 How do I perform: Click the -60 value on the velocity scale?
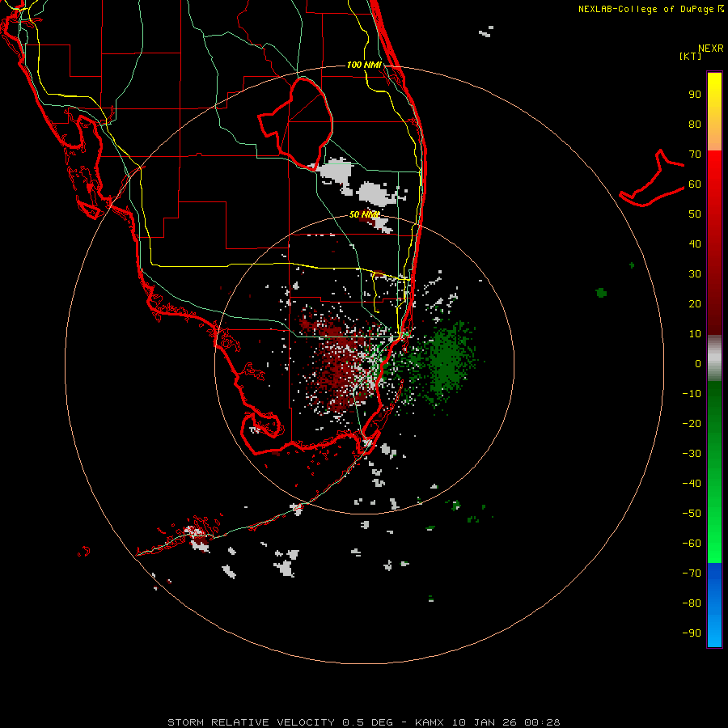pyautogui.click(x=692, y=544)
